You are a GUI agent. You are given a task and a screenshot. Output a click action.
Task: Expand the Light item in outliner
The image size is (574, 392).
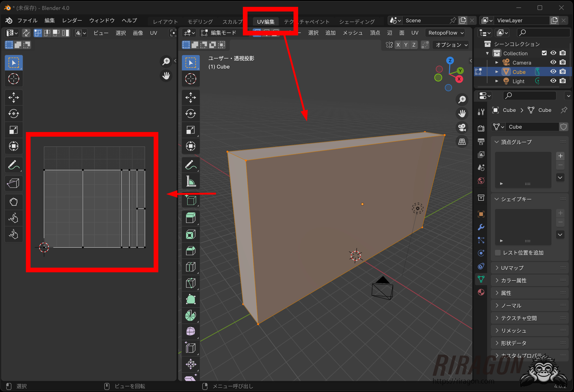[497, 81]
